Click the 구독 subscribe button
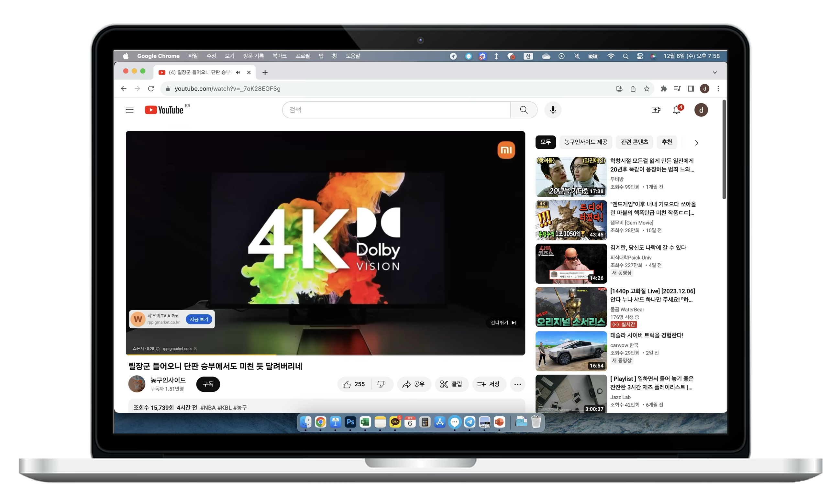This screenshot has height=504, width=840. (x=208, y=384)
